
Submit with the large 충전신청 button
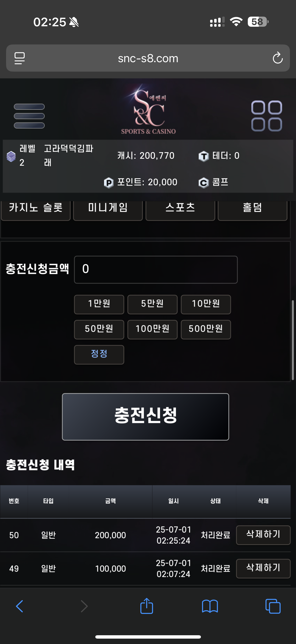click(146, 417)
